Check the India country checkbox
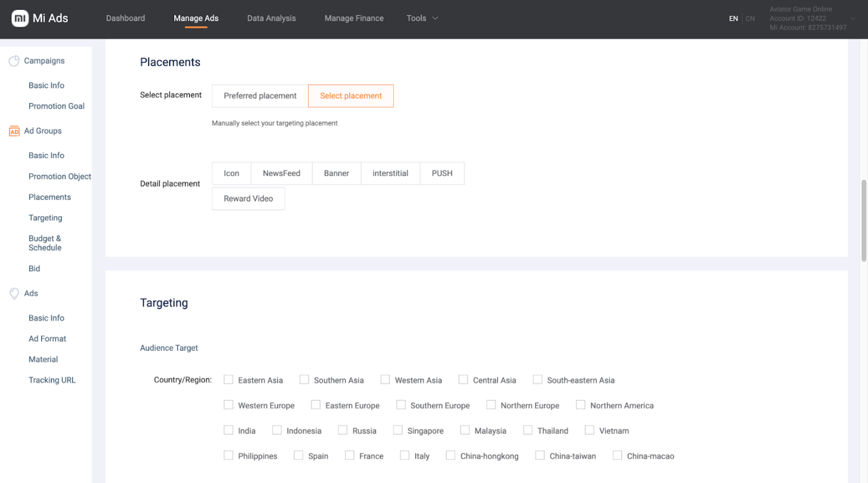This screenshot has width=868, height=483. coord(229,430)
